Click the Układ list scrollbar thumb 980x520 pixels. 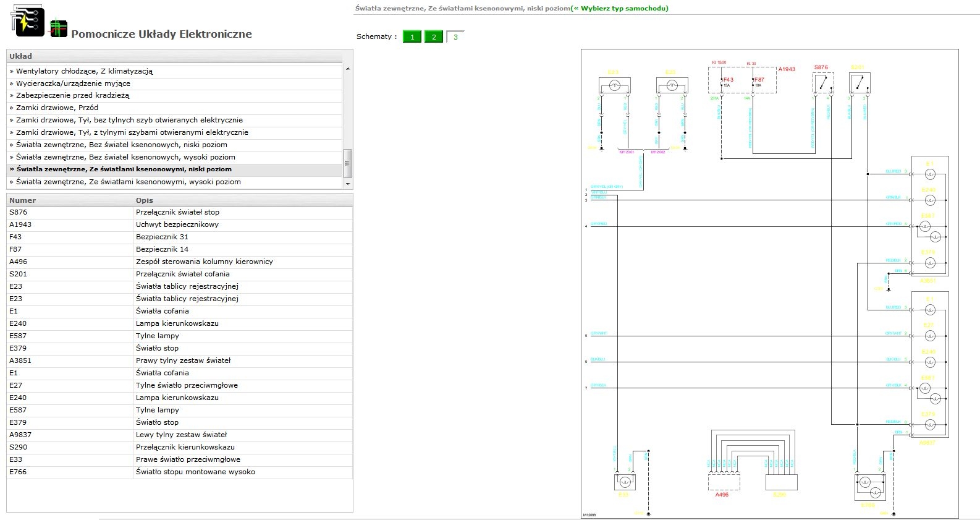point(347,163)
